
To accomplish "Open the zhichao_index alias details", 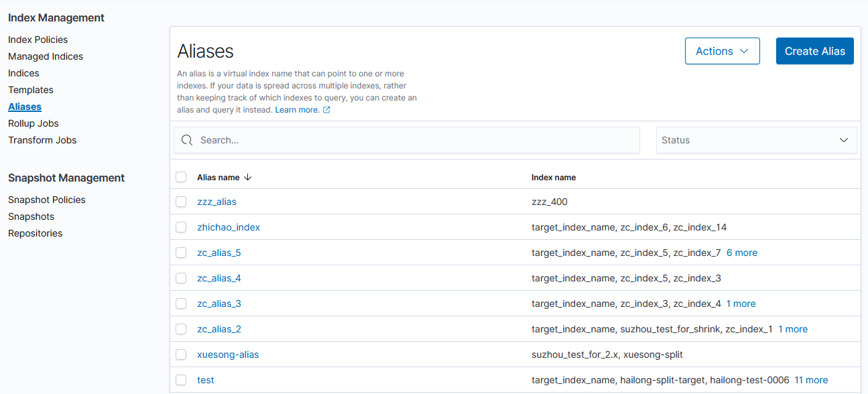I will [228, 227].
